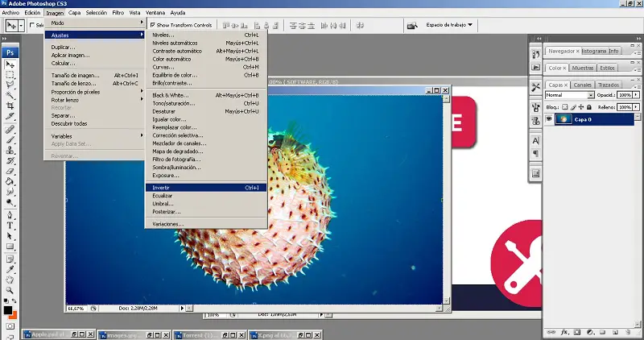The image size is (644, 340).
Task: Create new adjustment layer icon
Action: 590,332
